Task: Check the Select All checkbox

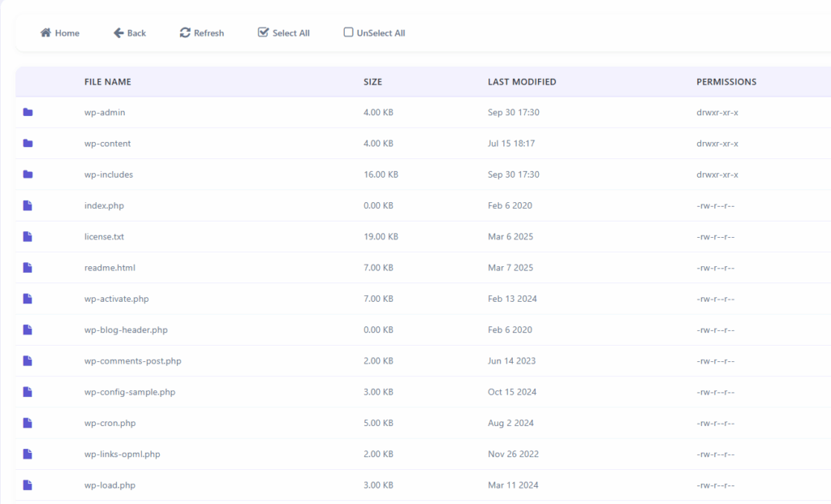Action: [x=263, y=32]
